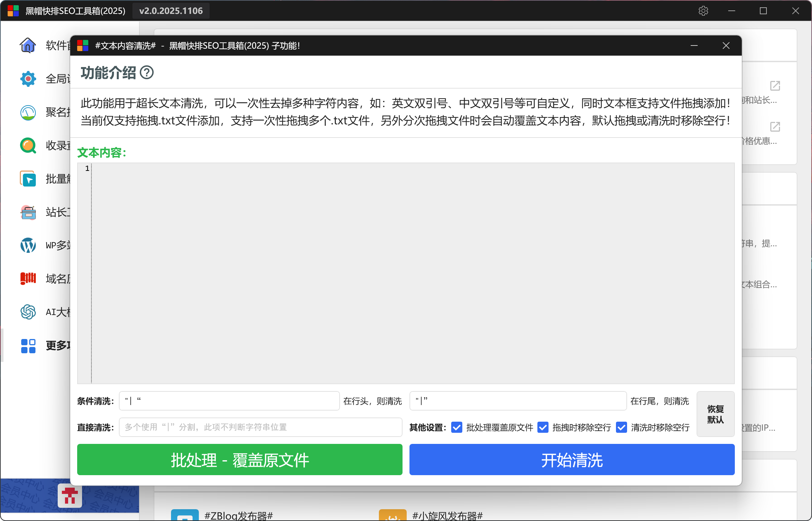This screenshot has width=812, height=521.
Task: Click the green 批处理 - 覆盖原文件 button
Action: (x=239, y=460)
